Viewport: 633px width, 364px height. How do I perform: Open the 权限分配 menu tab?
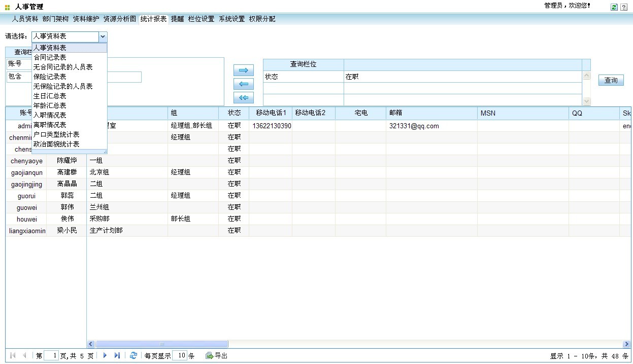tap(262, 19)
